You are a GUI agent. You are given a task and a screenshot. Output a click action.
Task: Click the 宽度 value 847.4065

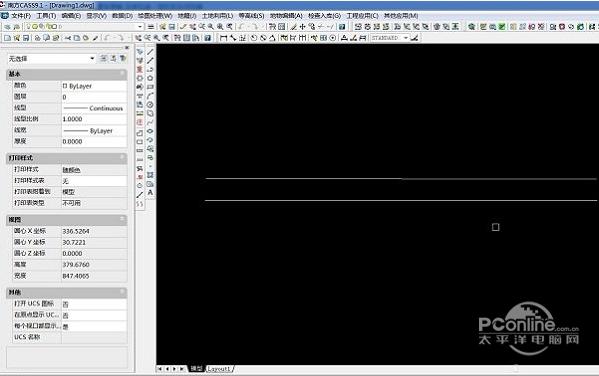click(94, 276)
